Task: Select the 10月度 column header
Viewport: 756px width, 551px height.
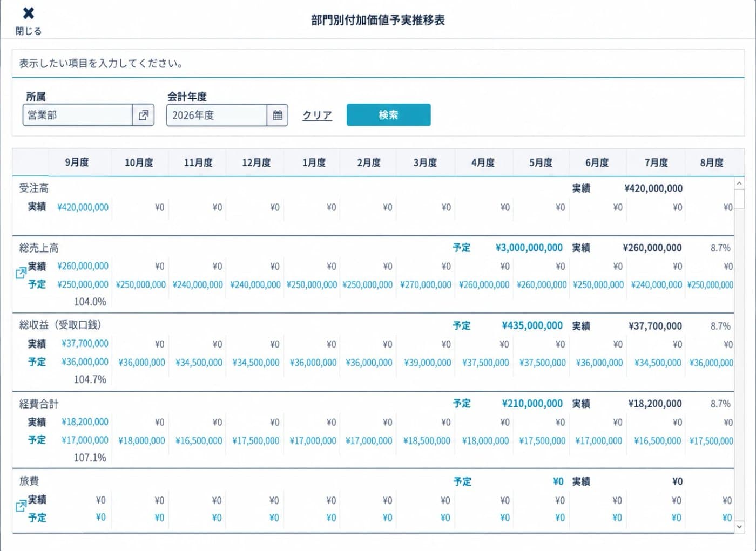Action: click(x=139, y=162)
